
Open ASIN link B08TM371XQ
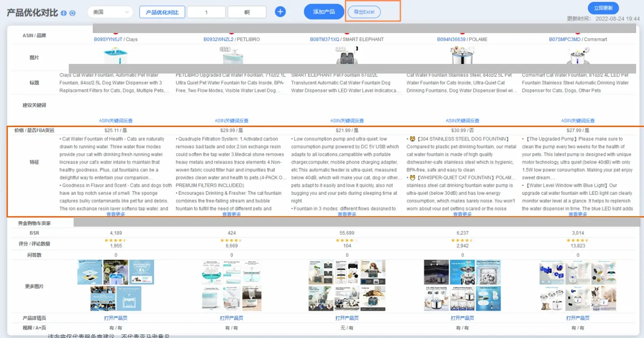pos(324,39)
